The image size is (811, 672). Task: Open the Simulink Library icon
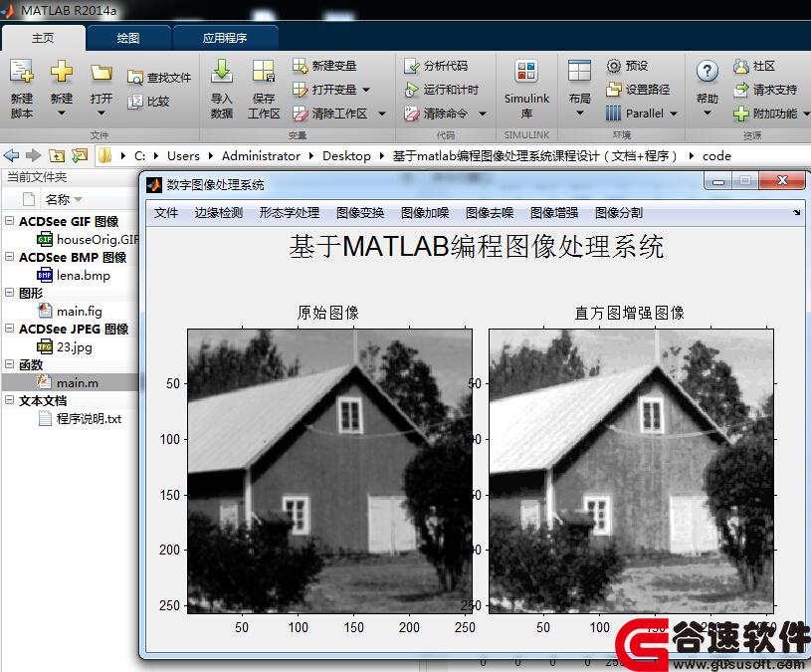pos(526,72)
